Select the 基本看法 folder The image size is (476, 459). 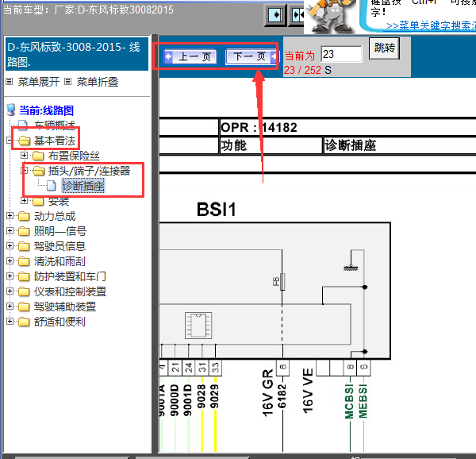pyautogui.click(x=54, y=141)
